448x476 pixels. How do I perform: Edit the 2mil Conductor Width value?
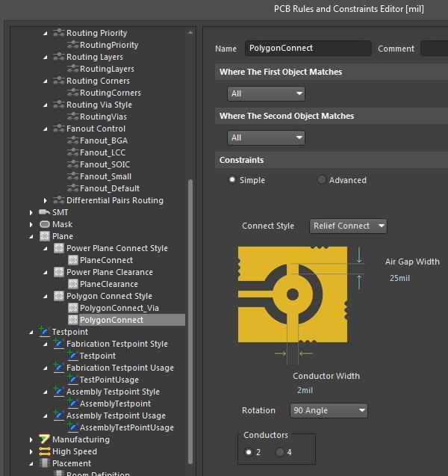coord(305,390)
